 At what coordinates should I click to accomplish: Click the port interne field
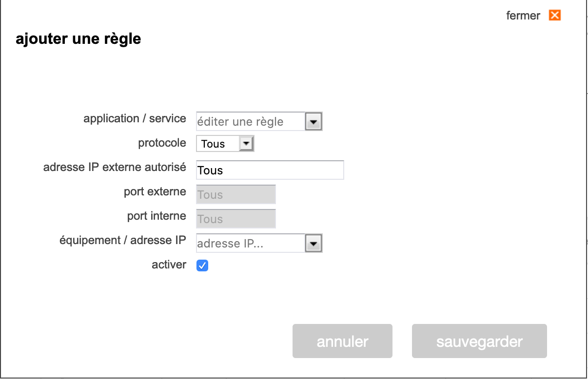click(236, 219)
